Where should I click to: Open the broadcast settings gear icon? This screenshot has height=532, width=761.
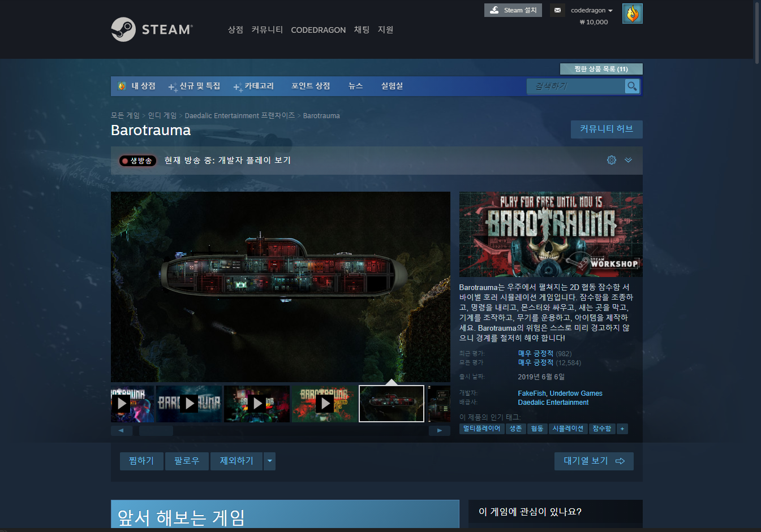pos(612,160)
